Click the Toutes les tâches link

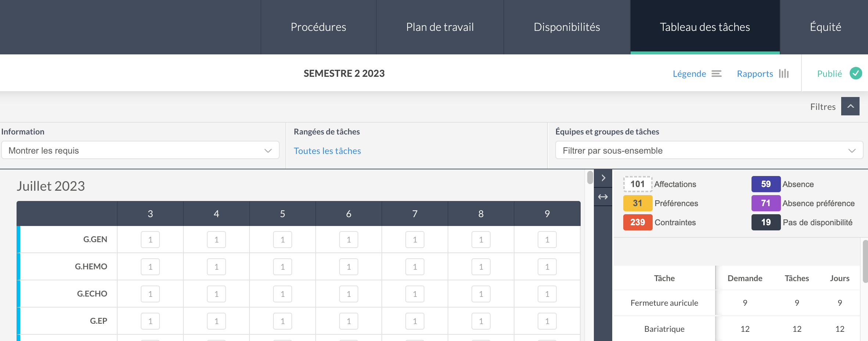pos(327,151)
